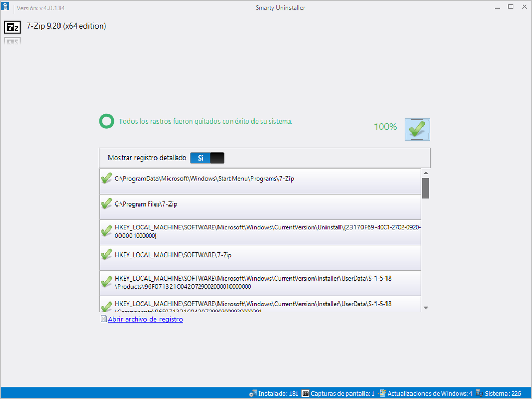Viewport: 532px width, 399px height.
Task: Click the log list scrollbar thumb
Action: 426,188
